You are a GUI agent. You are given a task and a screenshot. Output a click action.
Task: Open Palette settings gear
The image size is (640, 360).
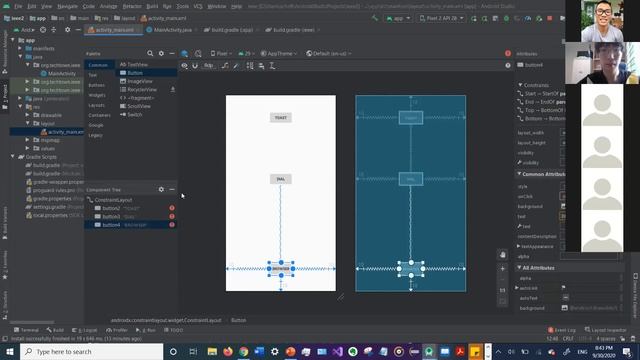click(161, 53)
